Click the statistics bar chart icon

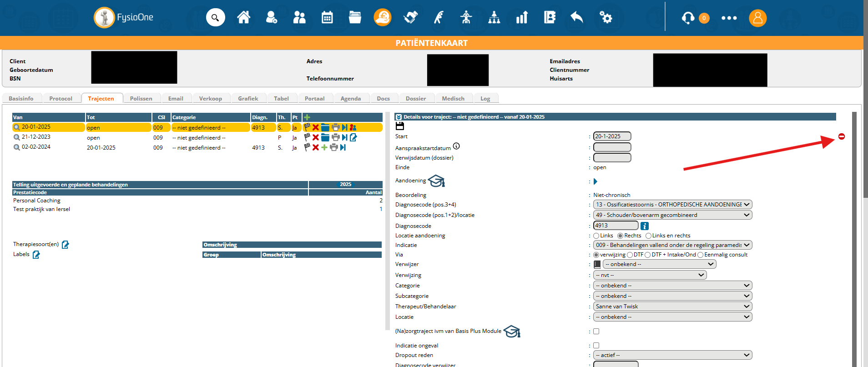click(x=522, y=18)
